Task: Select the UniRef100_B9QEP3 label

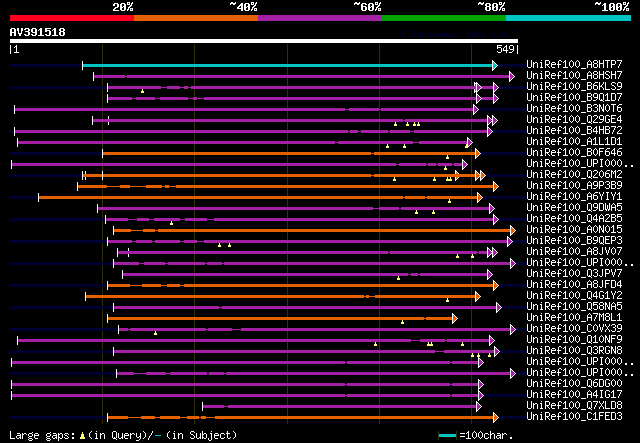Action: pos(574,241)
